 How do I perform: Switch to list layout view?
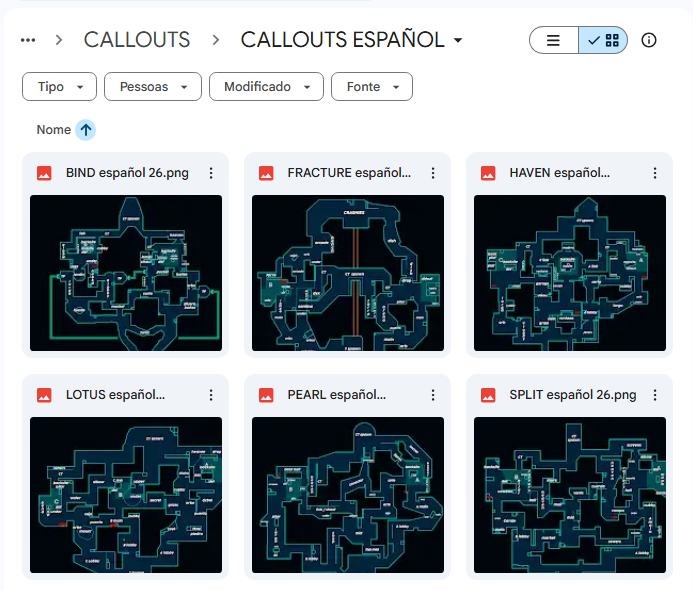coord(554,40)
